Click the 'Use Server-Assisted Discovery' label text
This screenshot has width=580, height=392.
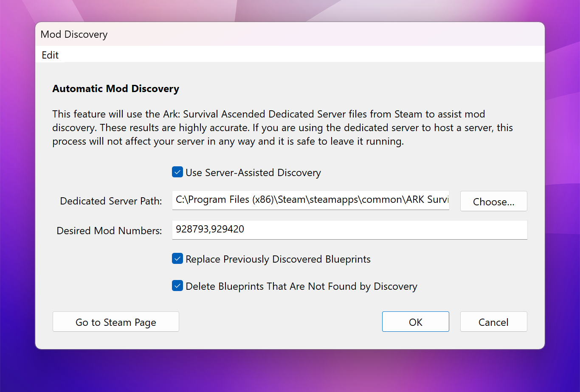[253, 173]
